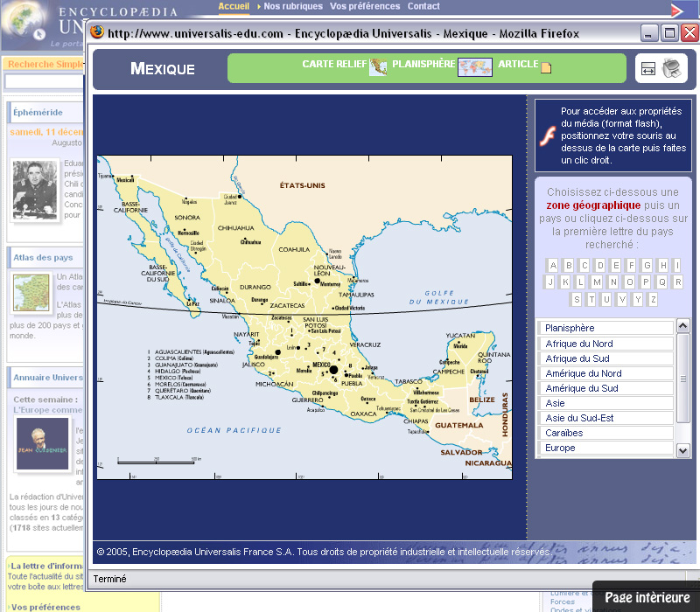700x612 pixels.
Task: Select letter M in country index
Action: (x=597, y=282)
